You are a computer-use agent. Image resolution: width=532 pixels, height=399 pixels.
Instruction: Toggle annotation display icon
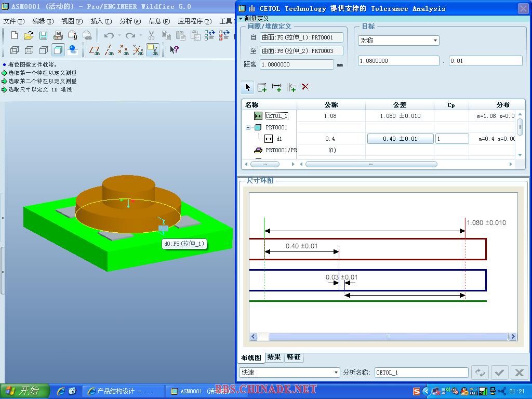[153, 50]
